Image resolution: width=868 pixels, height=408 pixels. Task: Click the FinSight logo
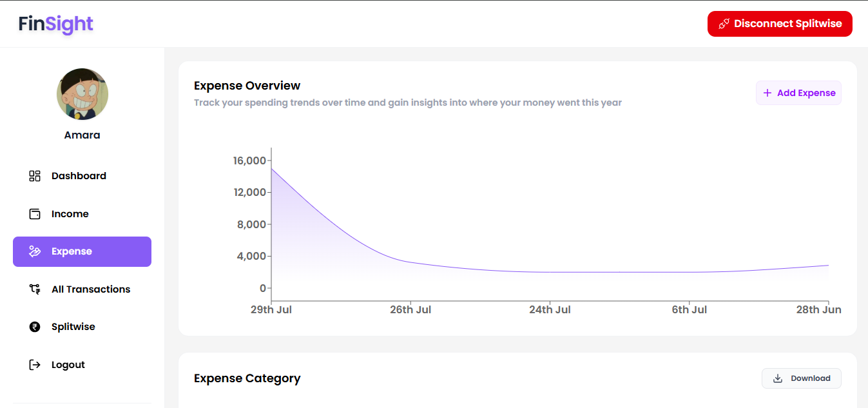coord(56,24)
